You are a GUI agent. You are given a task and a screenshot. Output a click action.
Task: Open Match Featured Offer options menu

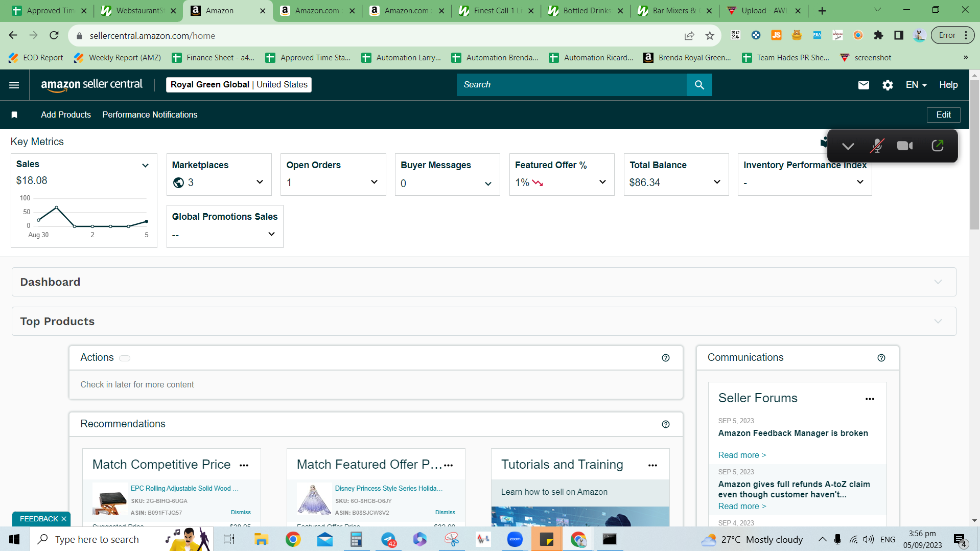[449, 465]
